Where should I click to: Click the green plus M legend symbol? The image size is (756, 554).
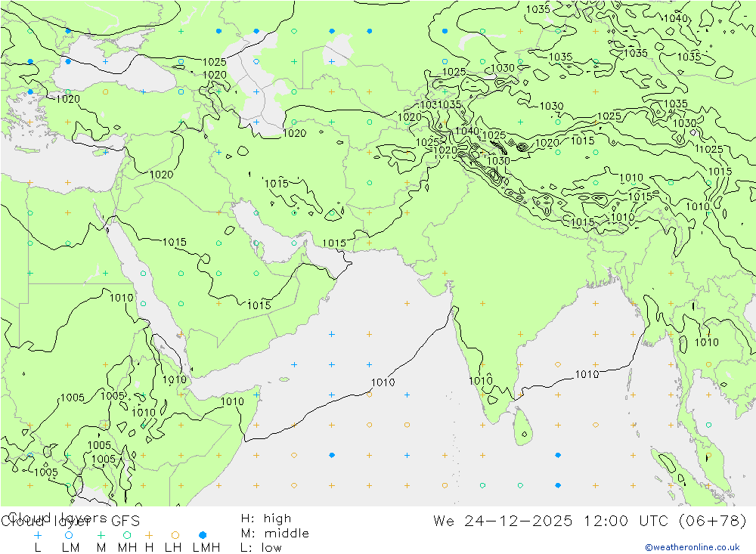click(x=101, y=535)
